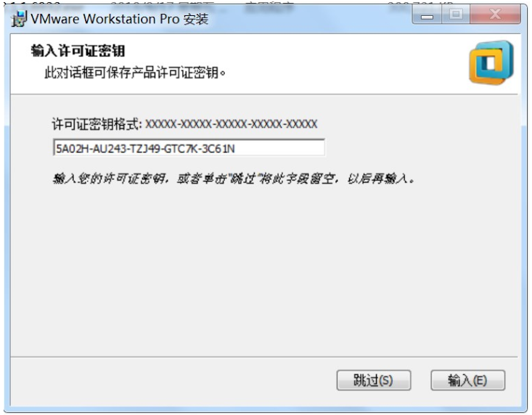The width and height of the screenshot is (532, 415).
Task: Focus the license key input field
Action: [x=189, y=147]
